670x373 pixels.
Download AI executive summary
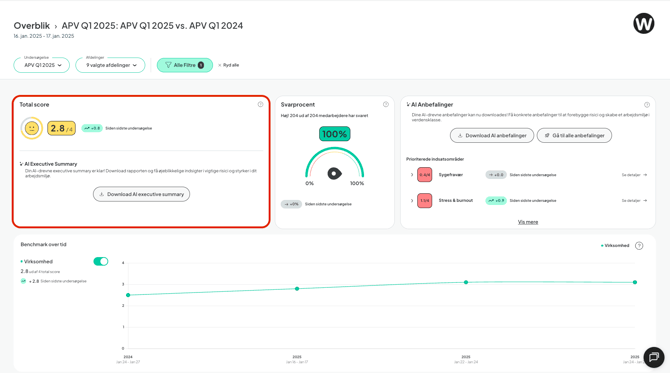[x=141, y=194]
